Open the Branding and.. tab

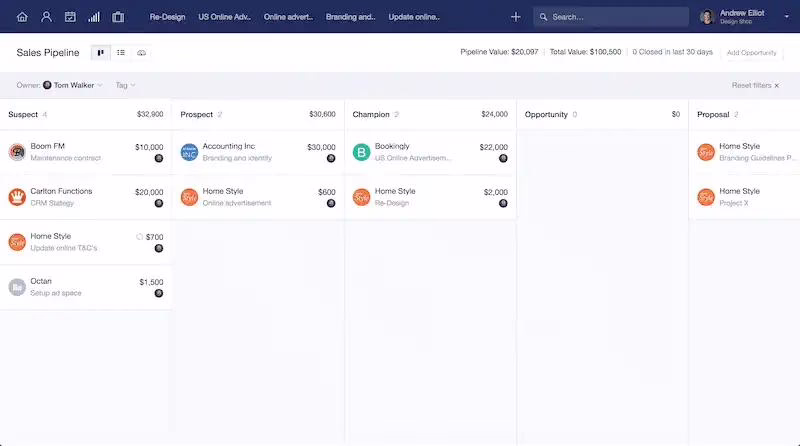point(351,17)
